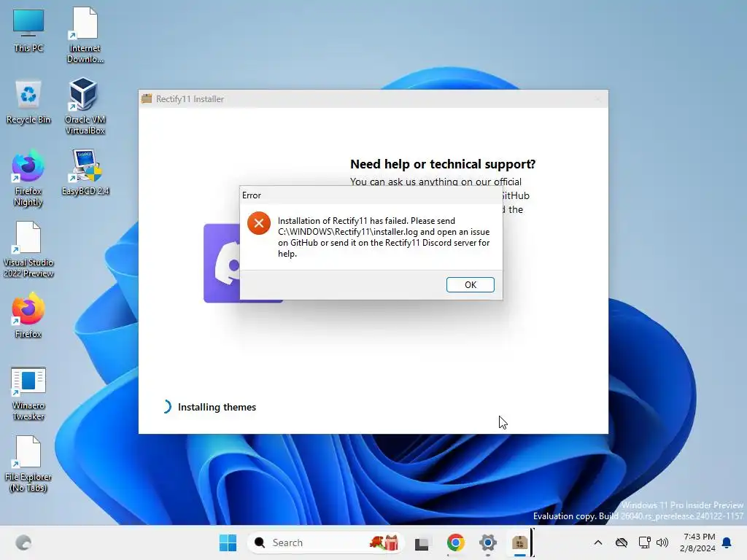The width and height of the screenshot is (747, 560).
Task: Open EasyBCD 2.4 shortcut
Action: point(85,172)
